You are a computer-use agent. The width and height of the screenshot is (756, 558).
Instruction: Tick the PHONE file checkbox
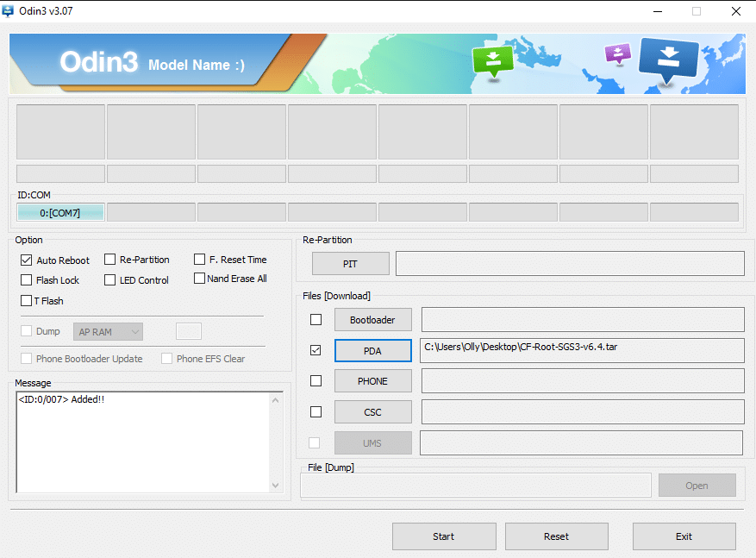[x=316, y=380]
